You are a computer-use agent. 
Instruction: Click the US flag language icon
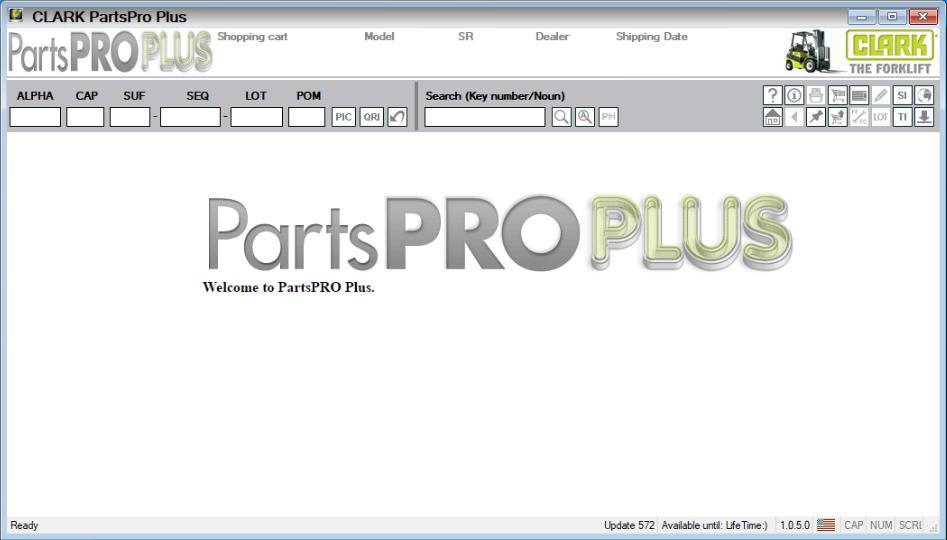click(x=826, y=525)
